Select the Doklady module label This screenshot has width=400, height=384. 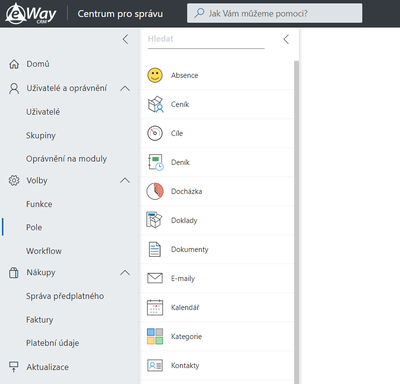coord(184,220)
